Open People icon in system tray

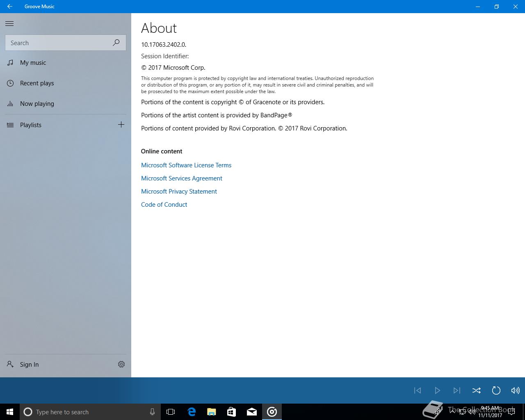[x=438, y=412]
